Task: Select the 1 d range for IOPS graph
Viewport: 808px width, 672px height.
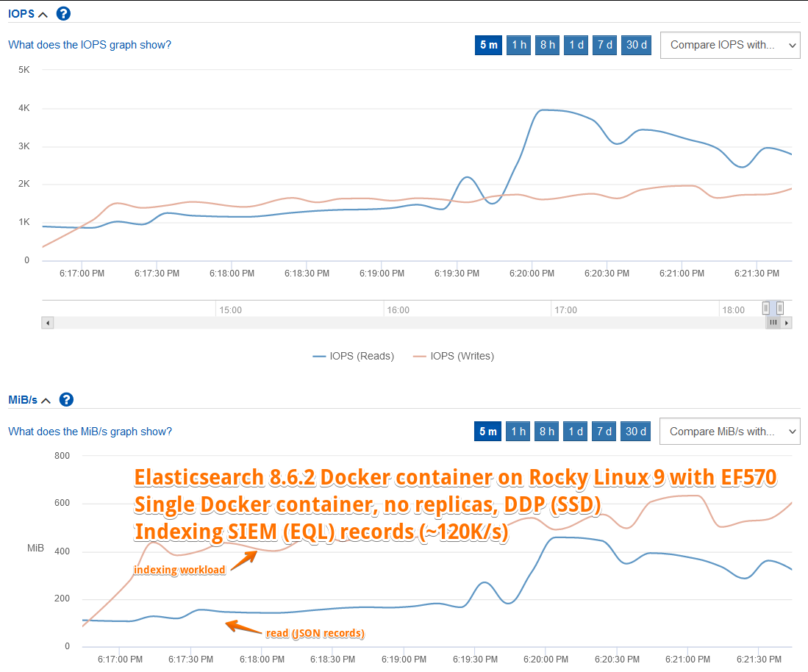Action: click(x=576, y=45)
